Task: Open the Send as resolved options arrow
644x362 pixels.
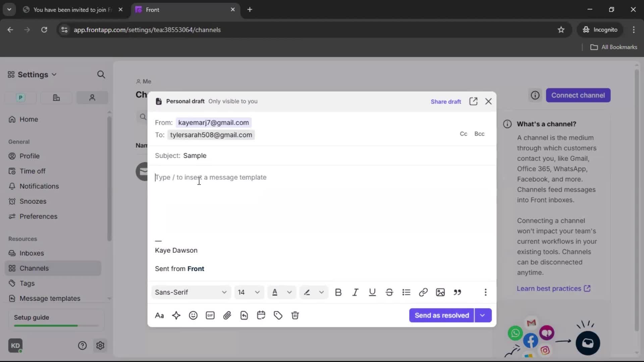Action: click(483, 315)
